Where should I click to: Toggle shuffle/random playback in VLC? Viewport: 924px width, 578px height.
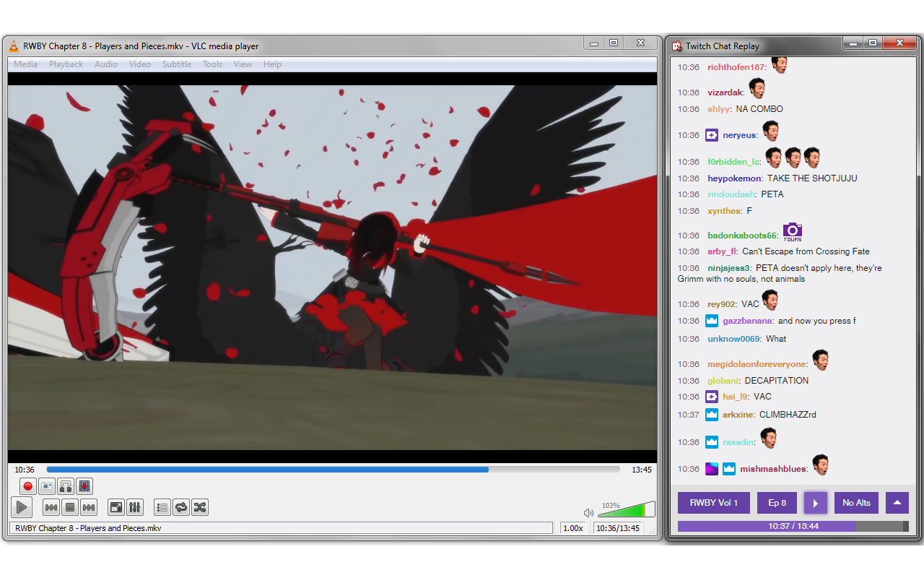200,507
